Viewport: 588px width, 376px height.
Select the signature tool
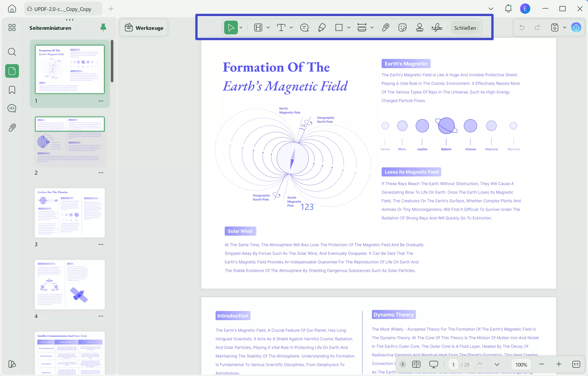[437, 28]
